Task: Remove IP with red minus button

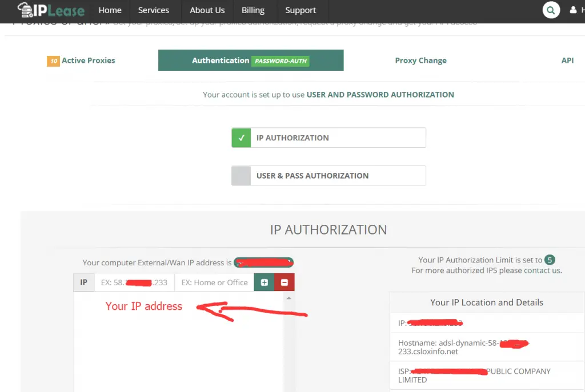Action: (x=285, y=282)
